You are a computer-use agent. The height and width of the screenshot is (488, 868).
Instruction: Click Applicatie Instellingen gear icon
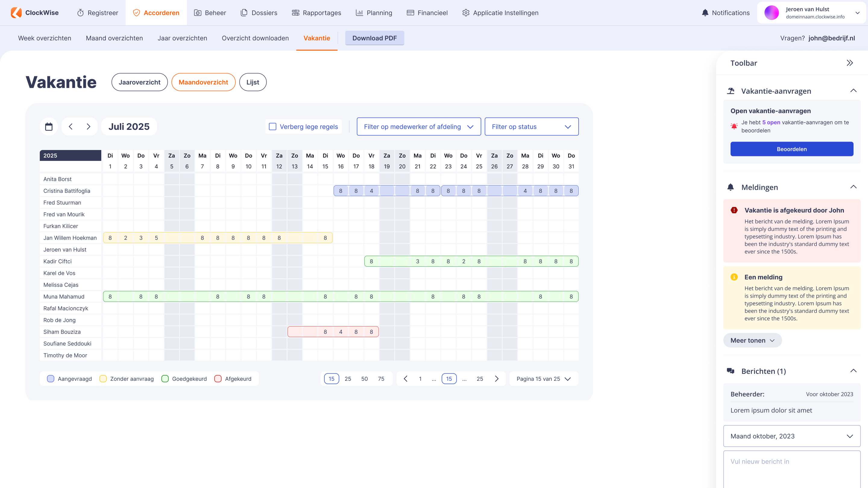click(466, 13)
